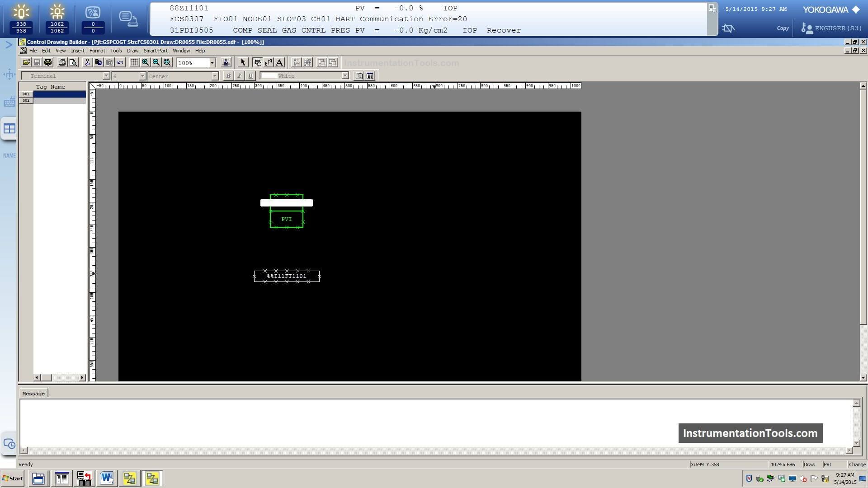The width and height of the screenshot is (868, 488).
Task: Undo the last action
Action: (120, 63)
